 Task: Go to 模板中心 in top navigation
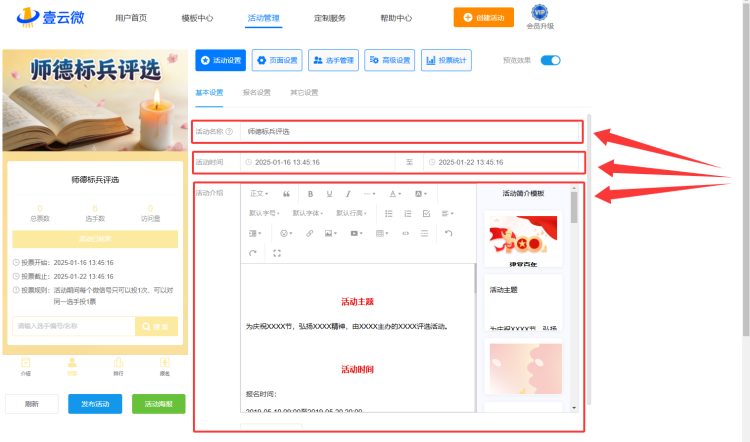[x=197, y=18]
